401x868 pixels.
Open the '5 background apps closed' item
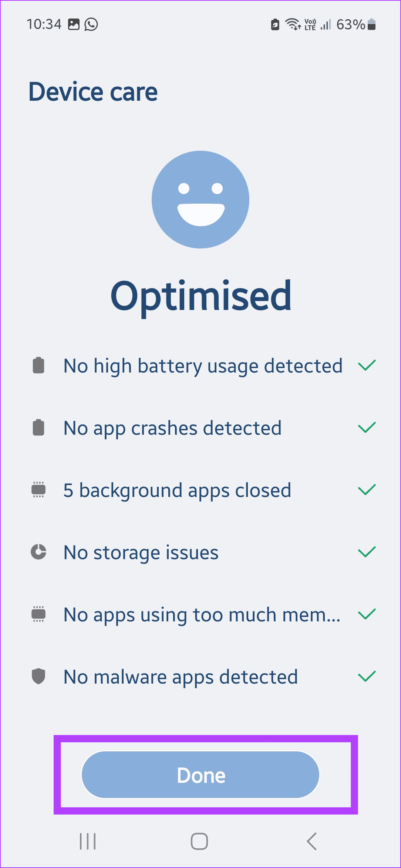(x=177, y=490)
